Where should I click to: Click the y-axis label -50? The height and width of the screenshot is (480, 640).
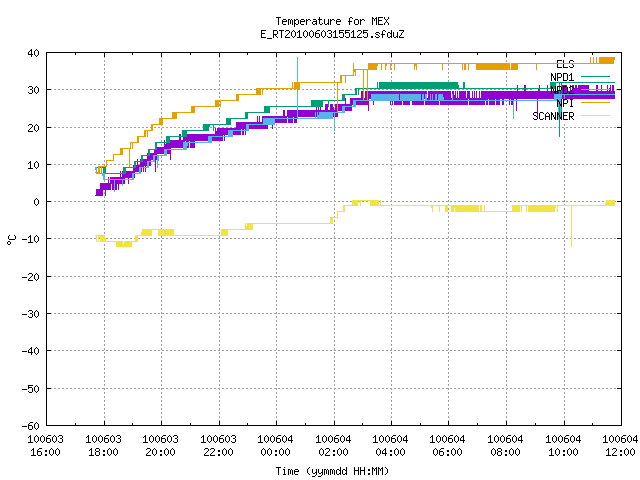pyautogui.click(x=31, y=389)
